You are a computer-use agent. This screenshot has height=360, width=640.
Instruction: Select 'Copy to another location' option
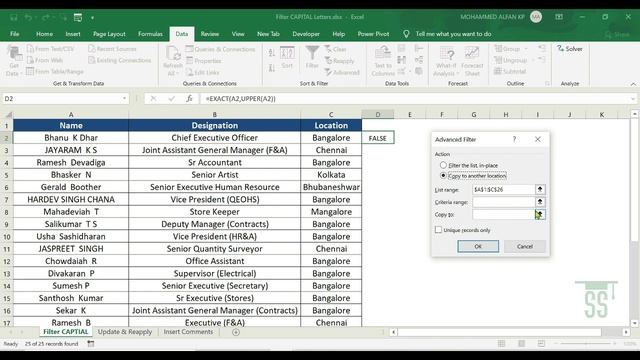pos(473,176)
